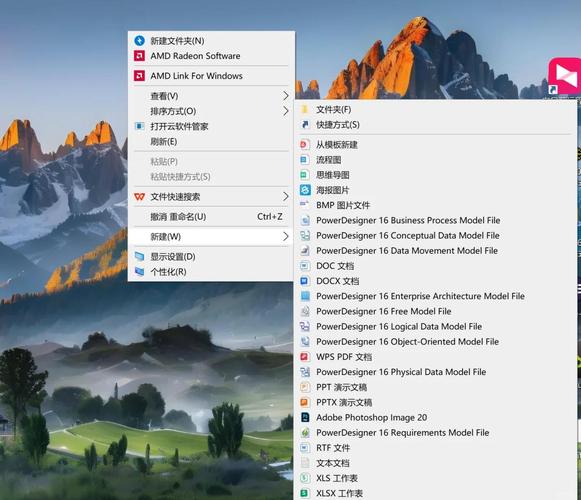
Task: Click the 流程图 icon
Action: pos(305,159)
